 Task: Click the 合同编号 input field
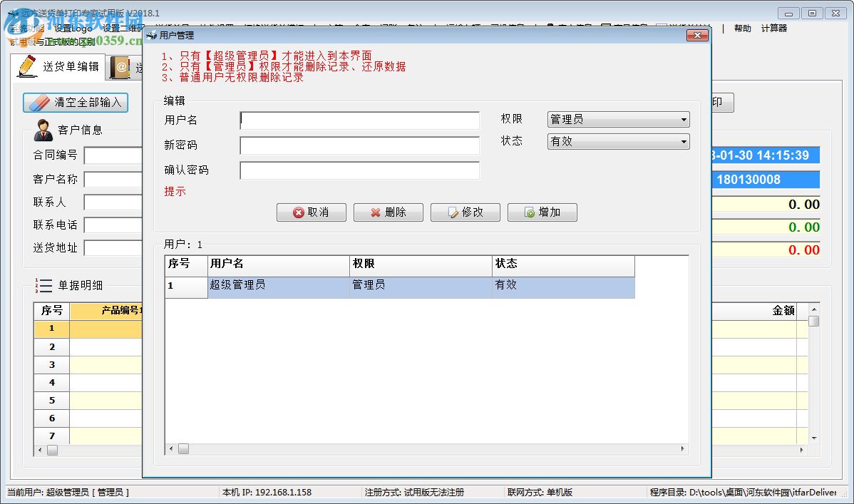coord(113,155)
